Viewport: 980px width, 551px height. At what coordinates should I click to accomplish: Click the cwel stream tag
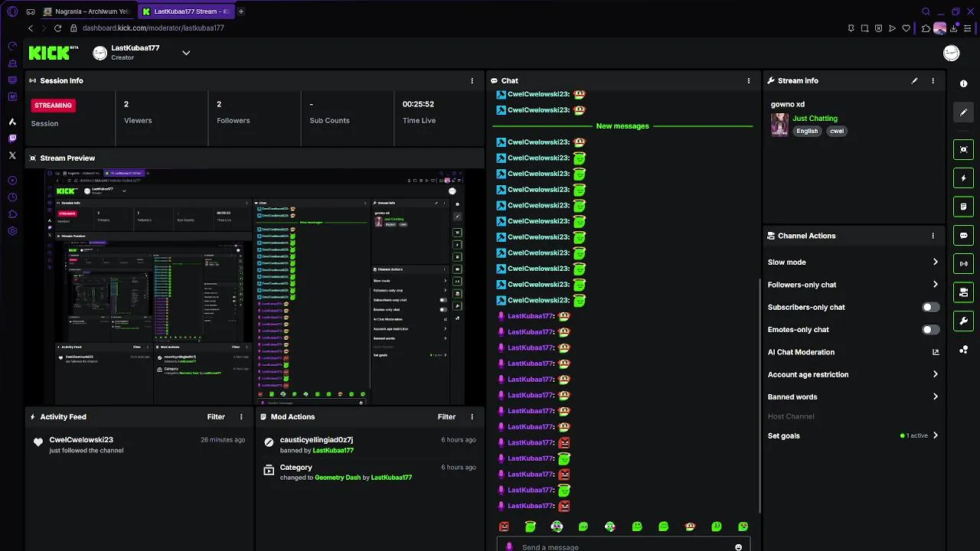(x=837, y=131)
